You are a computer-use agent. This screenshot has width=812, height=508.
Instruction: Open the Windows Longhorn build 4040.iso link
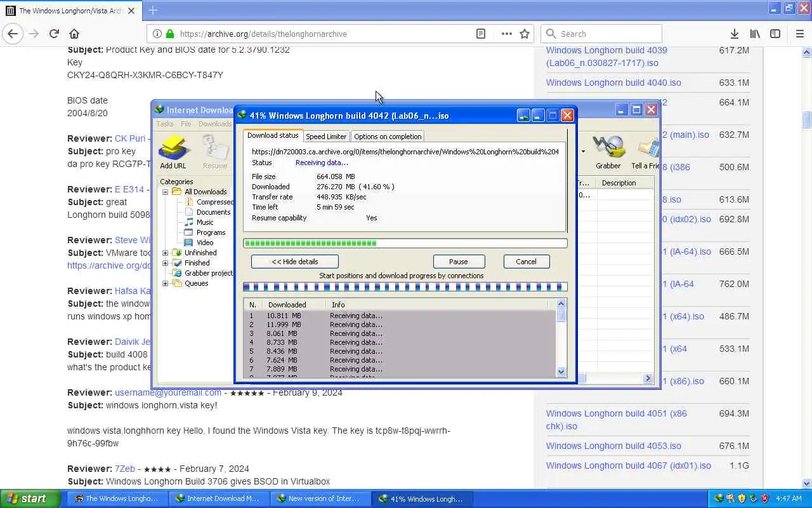[613, 83]
